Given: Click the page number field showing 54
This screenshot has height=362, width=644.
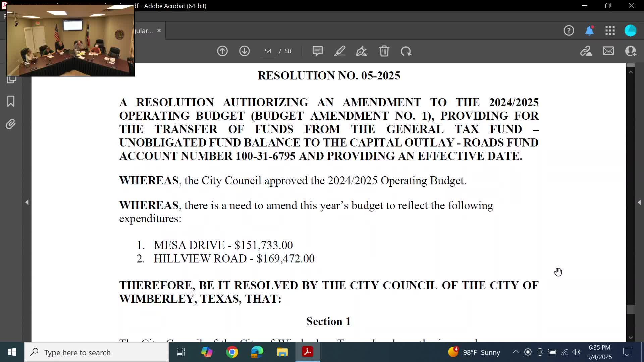Looking at the screenshot, I should pyautogui.click(x=268, y=51).
